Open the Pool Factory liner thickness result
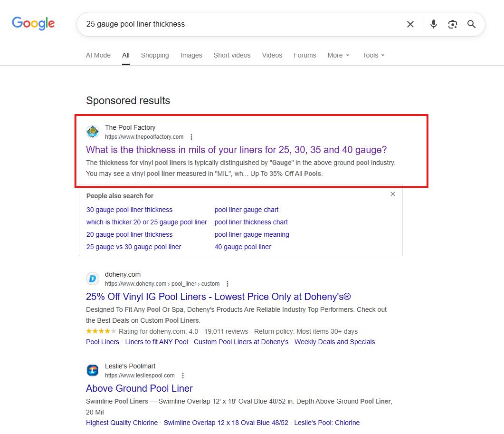The width and height of the screenshot is (504, 434). tap(236, 150)
